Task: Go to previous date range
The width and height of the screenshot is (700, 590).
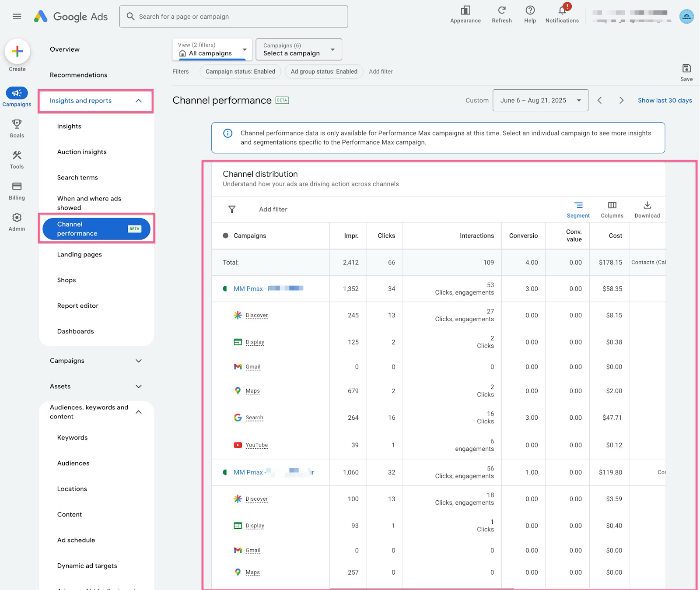Action: tap(600, 100)
